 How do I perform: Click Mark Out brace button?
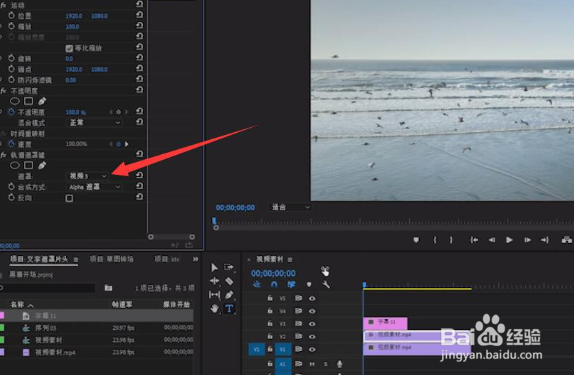pyautogui.click(x=451, y=240)
